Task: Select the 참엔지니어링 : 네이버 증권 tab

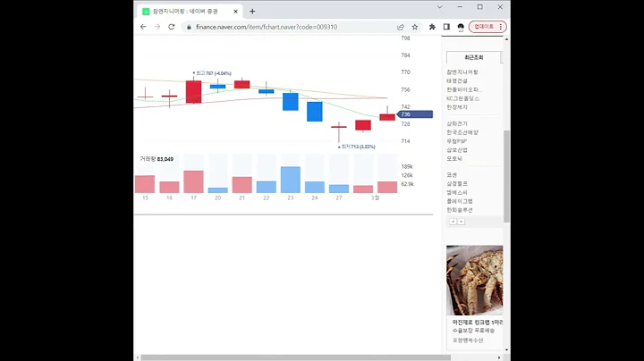Action: 191,12
